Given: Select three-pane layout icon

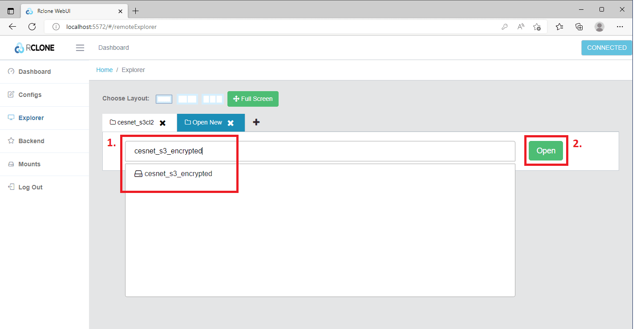Looking at the screenshot, I should click(x=212, y=99).
